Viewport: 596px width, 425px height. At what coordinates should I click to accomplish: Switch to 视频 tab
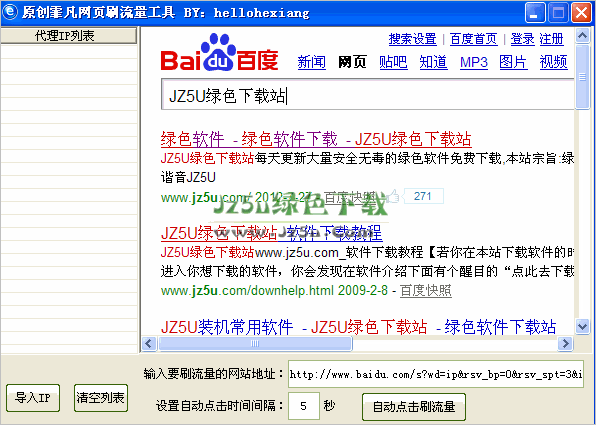coord(553,62)
